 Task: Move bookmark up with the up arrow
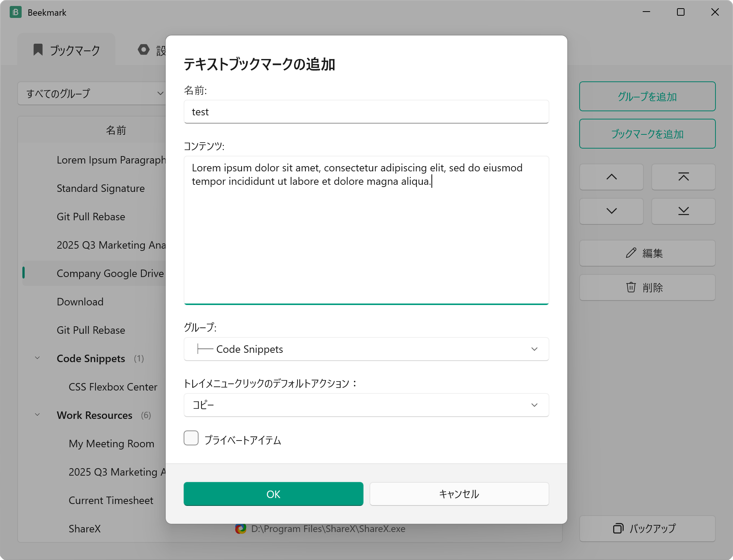pos(611,177)
